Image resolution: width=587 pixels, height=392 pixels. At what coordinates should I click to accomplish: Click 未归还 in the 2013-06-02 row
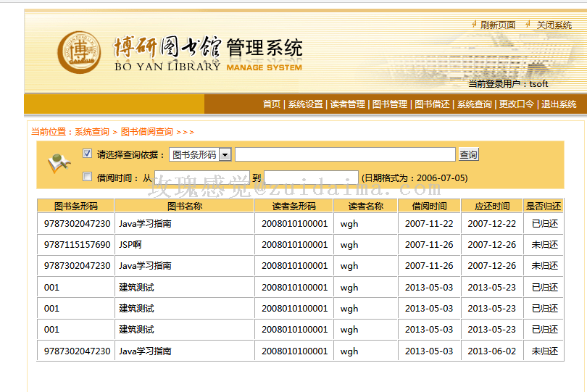545,351
